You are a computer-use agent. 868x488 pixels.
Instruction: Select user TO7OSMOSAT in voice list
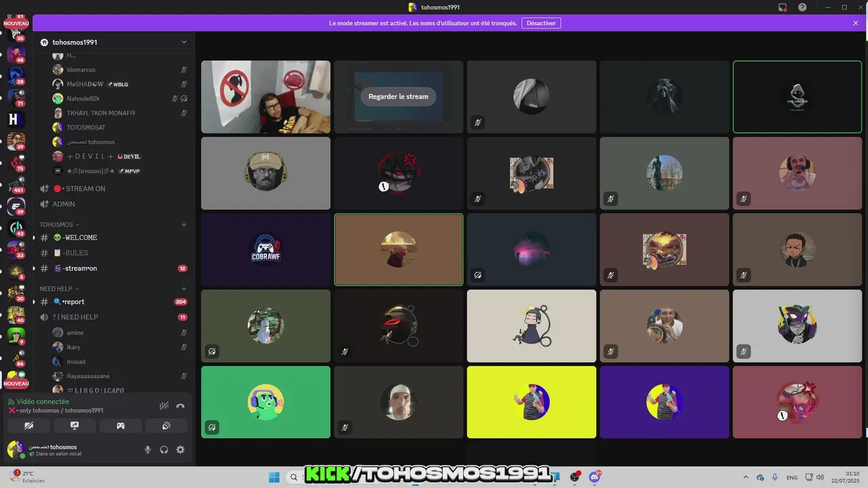coord(120,127)
